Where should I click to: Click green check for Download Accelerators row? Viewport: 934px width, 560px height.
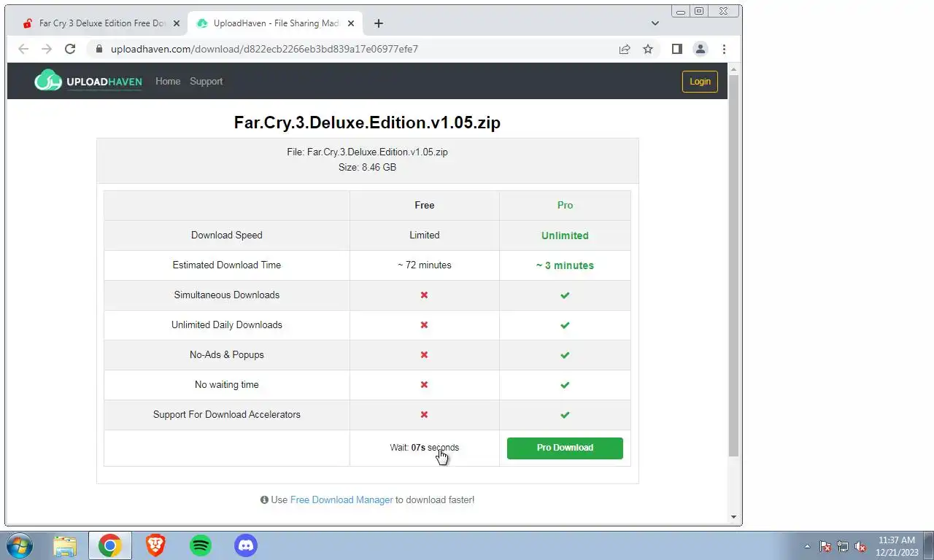565,415
